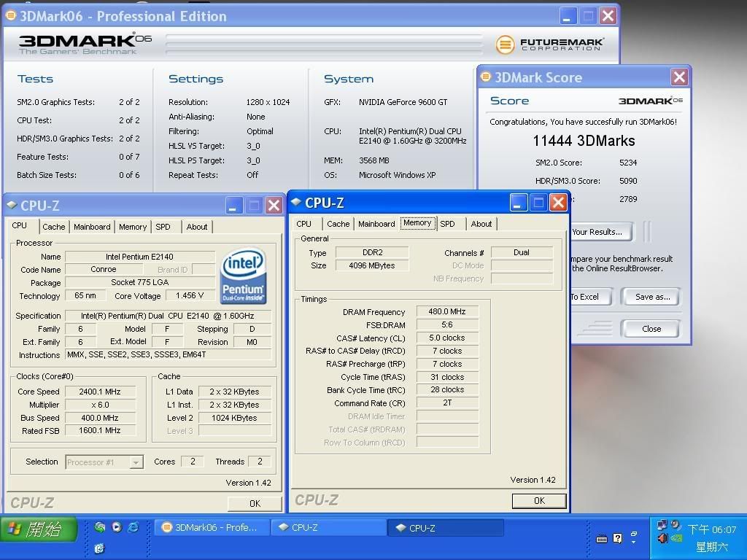Select Mainboard tab in front CPU-Z window
The image size is (747, 560).
(376, 224)
